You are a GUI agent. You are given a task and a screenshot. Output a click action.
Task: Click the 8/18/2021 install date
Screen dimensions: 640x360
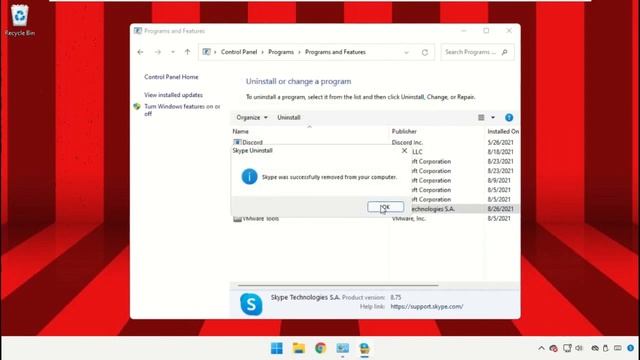pos(500,152)
